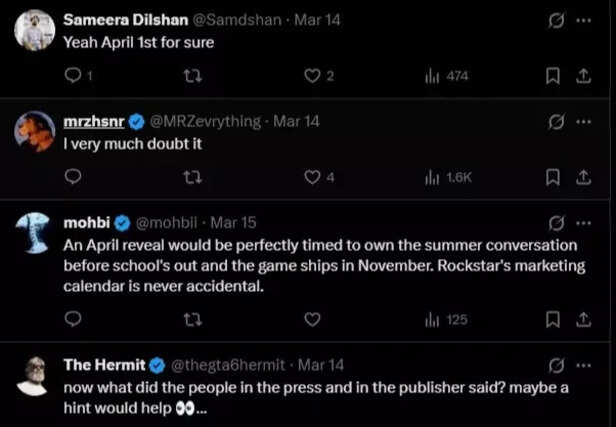Like mrzhsnr's "I very much doubt it" tweet

[x=312, y=178]
